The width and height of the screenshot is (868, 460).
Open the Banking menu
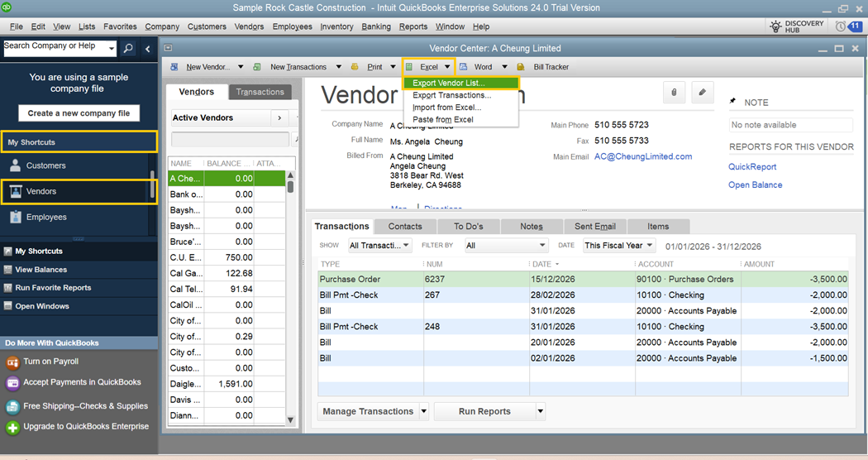(x=376, y=26)
